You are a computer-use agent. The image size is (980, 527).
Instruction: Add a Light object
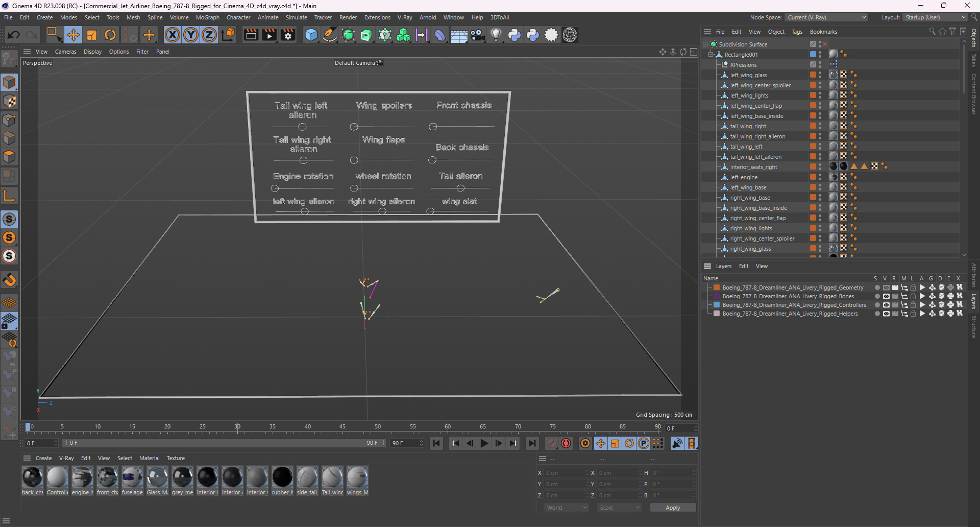click(496, 35)
